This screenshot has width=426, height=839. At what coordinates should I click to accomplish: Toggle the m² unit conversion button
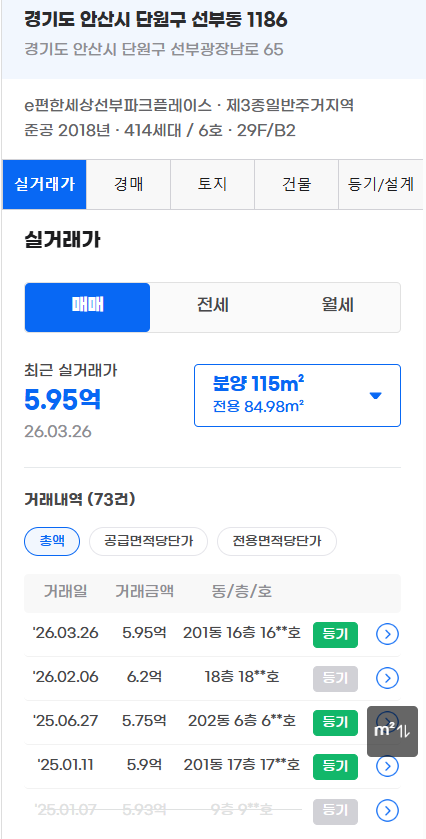pos(392,731)
